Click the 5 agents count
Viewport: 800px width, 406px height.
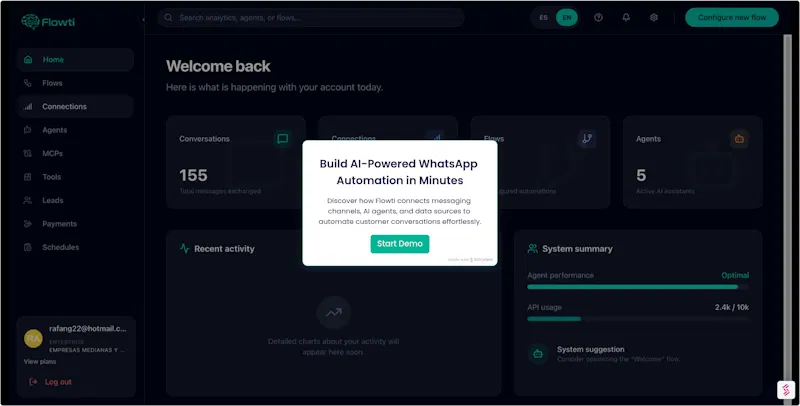point(641,175)
